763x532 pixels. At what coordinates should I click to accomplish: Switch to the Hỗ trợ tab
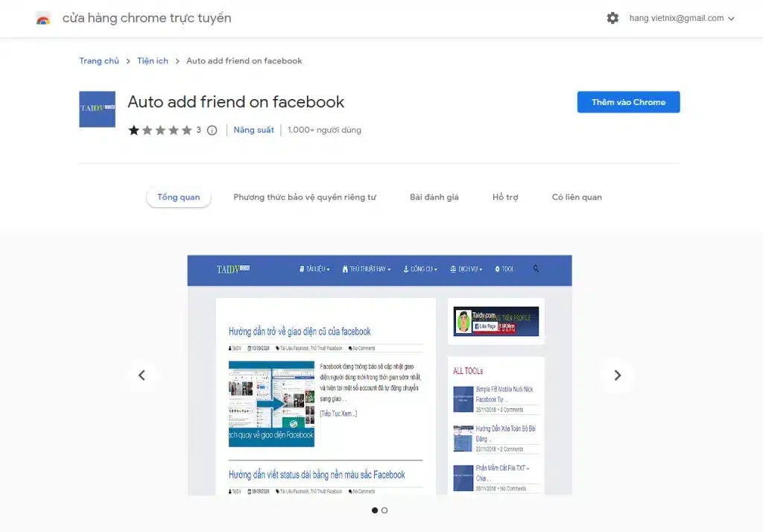pyautogui.click(x=505, y=197)
